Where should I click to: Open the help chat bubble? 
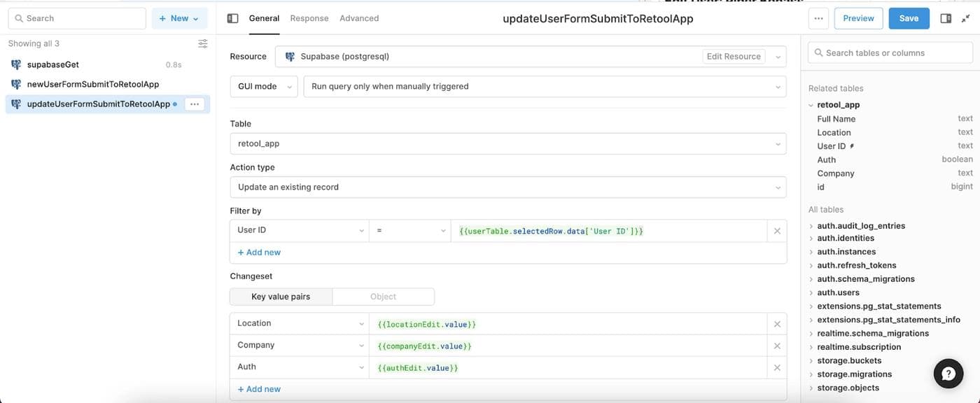tap(948, 374)
